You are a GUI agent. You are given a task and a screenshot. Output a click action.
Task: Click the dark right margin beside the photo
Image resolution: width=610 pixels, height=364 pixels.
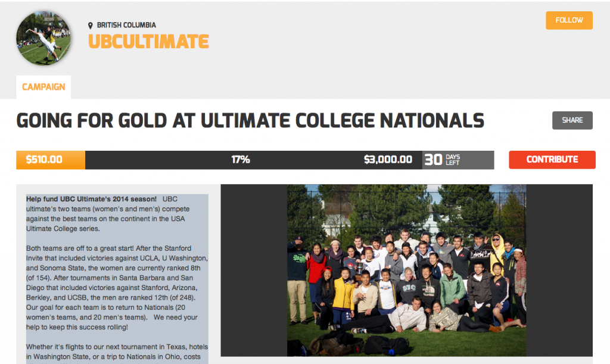(x=559, y=270)
